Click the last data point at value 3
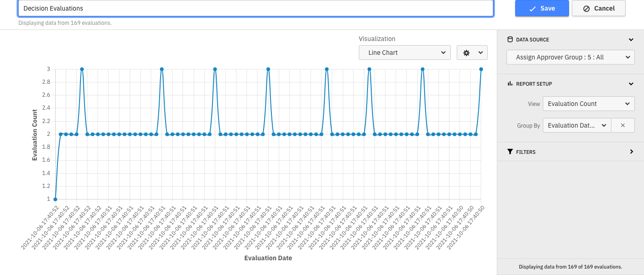Image resolution: width=644 pixels, height=275 pixels. [x=481, y=69]
